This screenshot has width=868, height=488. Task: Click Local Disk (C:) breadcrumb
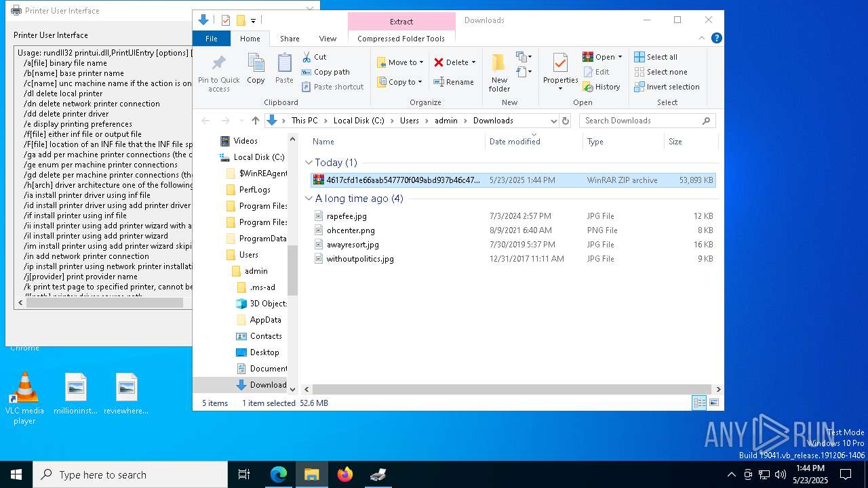click(x=358, y=121)
